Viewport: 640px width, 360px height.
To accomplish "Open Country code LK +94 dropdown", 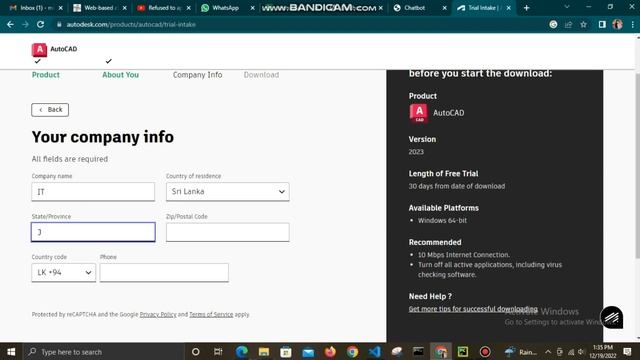I will pyautogui.click(x=64, y=272).
